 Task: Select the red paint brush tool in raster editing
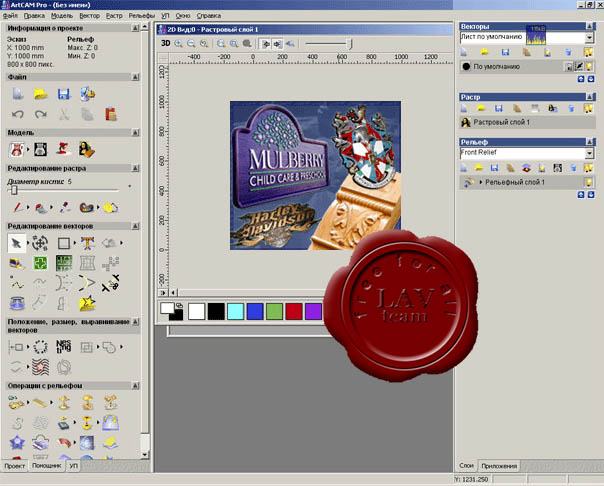coord(17,208)
